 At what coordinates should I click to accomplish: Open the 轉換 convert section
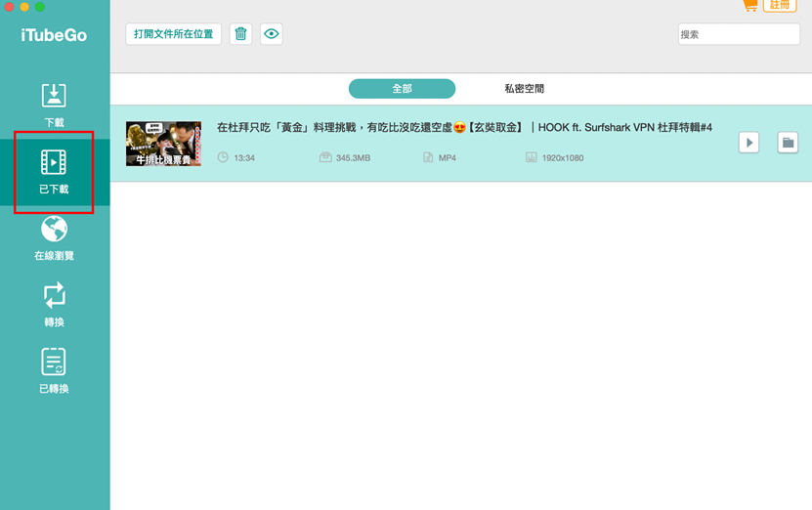(x=54, y=304)
